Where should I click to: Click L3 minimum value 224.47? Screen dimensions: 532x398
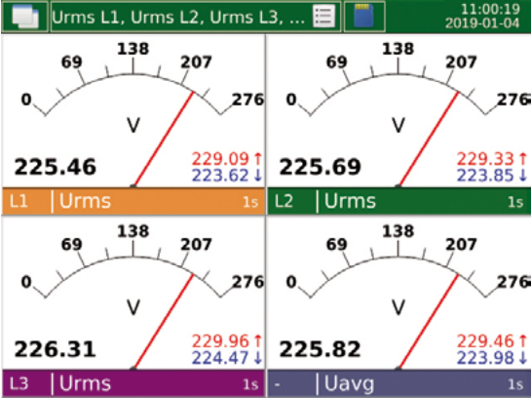pyautogui.click(x=220, y=358)
